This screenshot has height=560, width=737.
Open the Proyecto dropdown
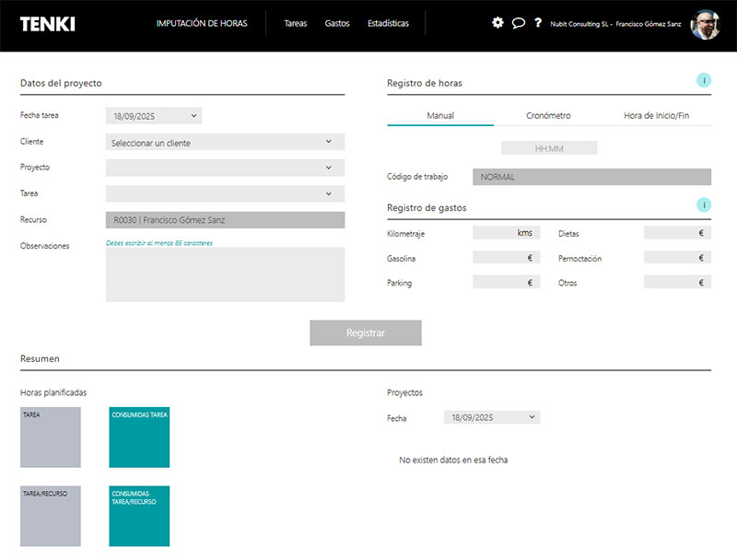[x=225, y=168]
